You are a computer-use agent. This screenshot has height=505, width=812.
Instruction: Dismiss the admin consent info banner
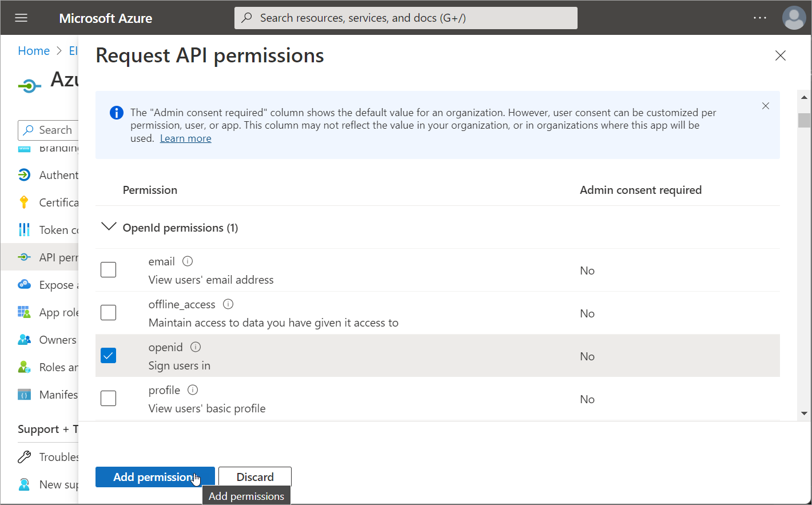pyautogui.click(x=766, y=106)
